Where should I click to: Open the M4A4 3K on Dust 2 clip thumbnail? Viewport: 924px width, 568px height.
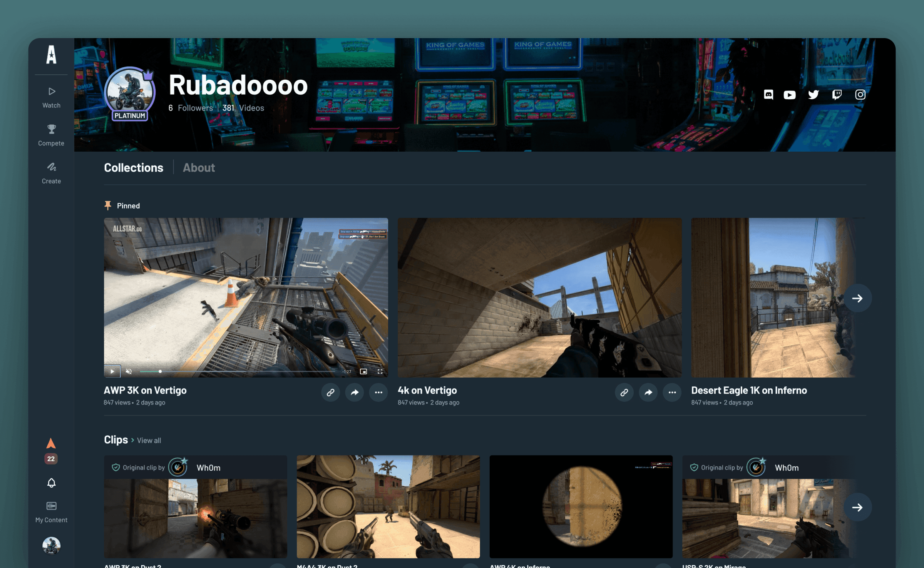(388, 506)
